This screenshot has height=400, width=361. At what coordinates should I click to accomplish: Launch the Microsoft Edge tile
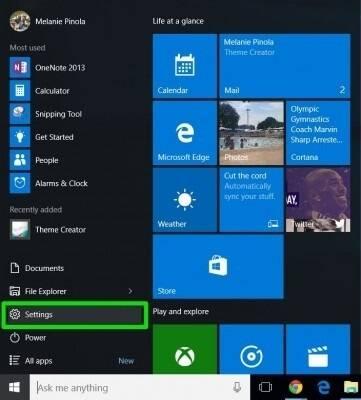click(x=185, y=133)
